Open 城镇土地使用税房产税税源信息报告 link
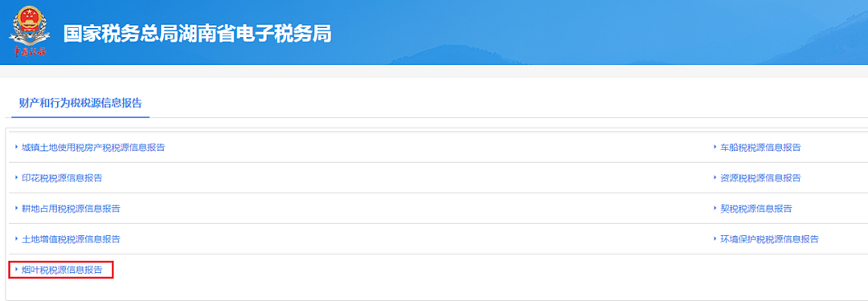 [x=93, y=148]
